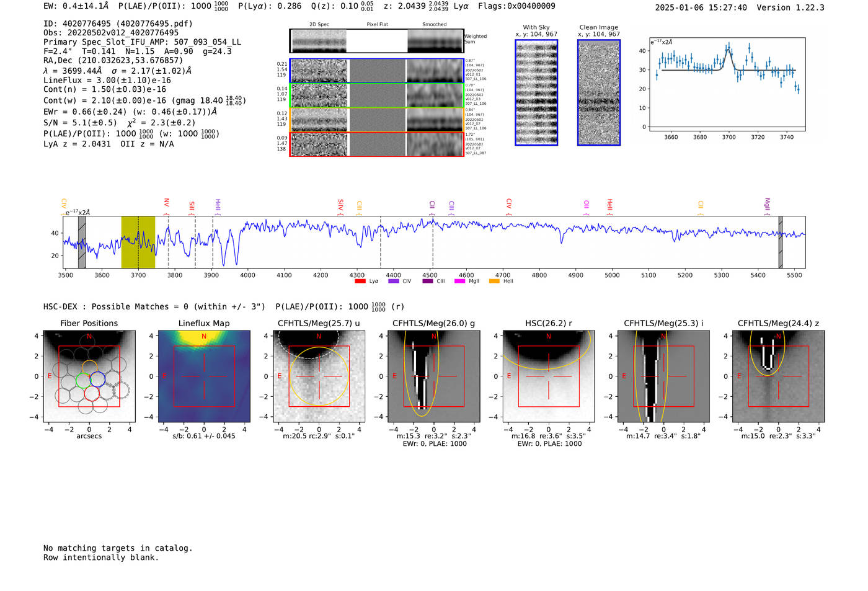Click the NV line marker label
Viewport: 868px width, 591px height.
[166, 203]
